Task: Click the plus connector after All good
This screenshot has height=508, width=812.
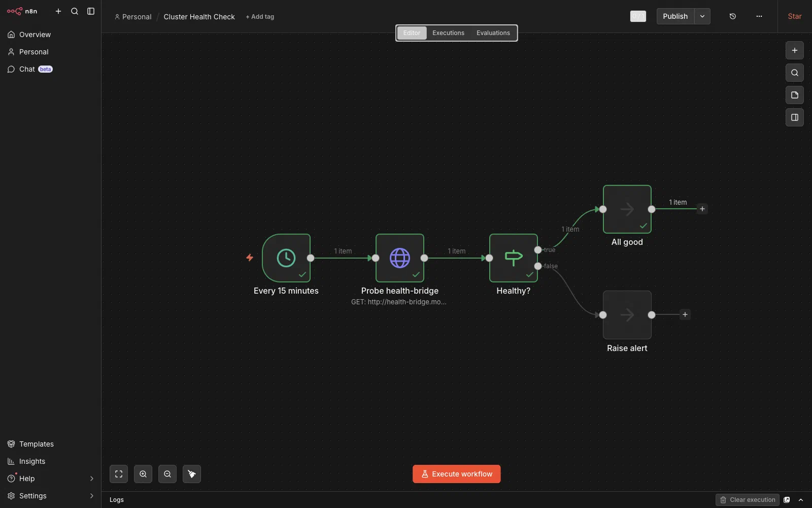Action: [702, 209]
